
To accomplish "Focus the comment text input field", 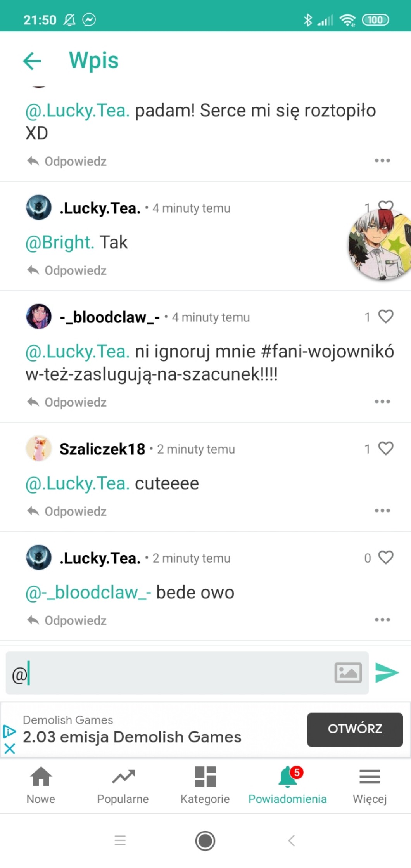I will coord(169,673).
